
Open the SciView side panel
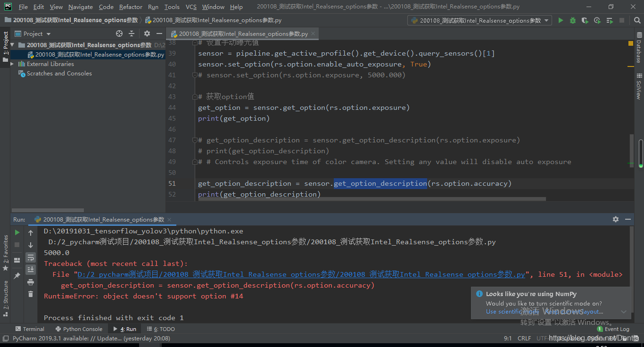[x=639, y=85]
